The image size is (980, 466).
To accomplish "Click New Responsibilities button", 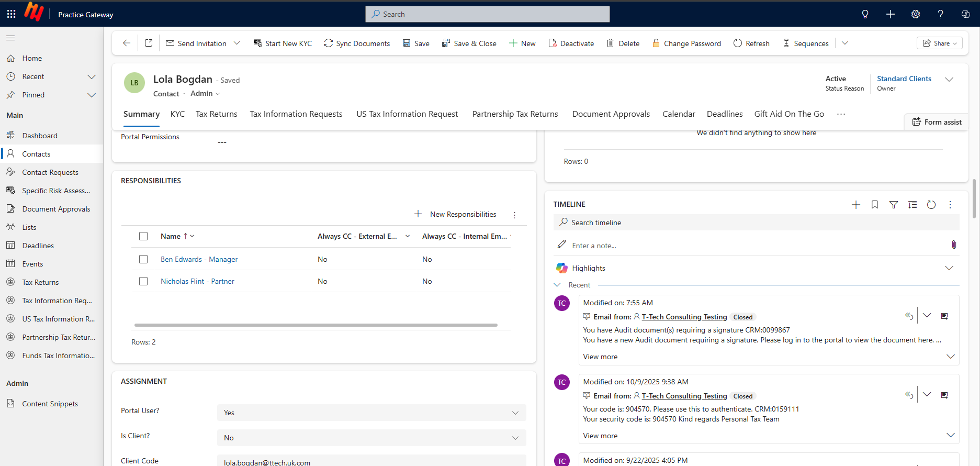I will point(455,214).
